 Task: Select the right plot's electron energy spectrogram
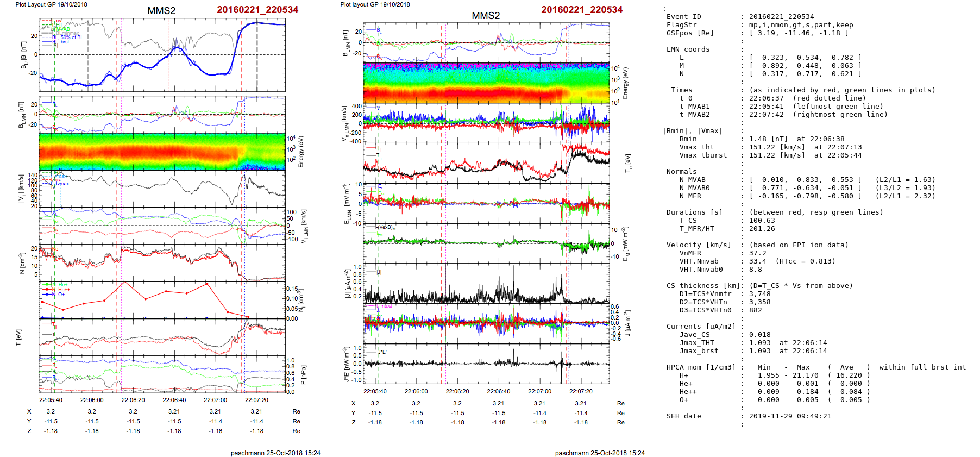point(486,83)
